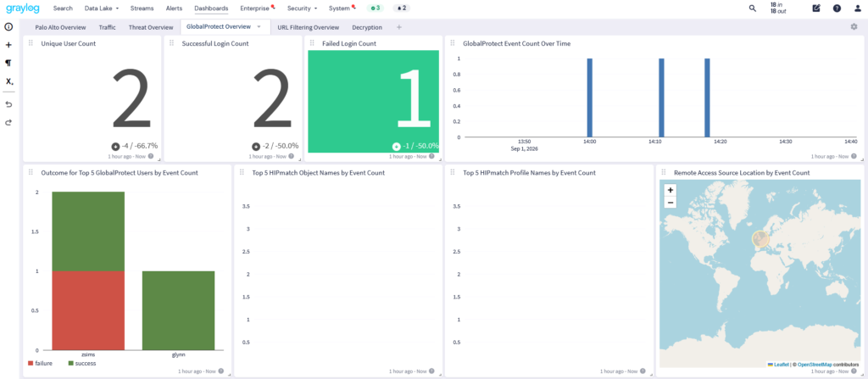This screenshot has width=868, height=379.
Task: Grab the Top 5 GlobalProtect Users drag handle
Action: pyautogui.click(x=31, y=173)
